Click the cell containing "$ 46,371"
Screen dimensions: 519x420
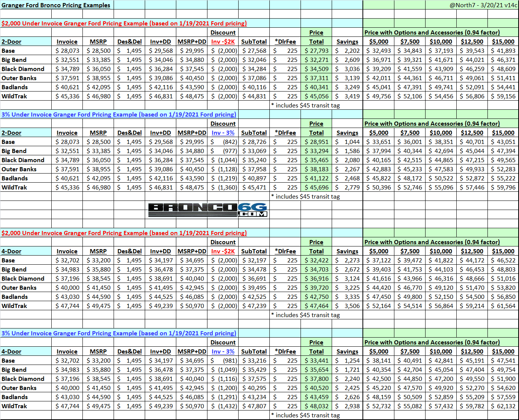(503, 60)
